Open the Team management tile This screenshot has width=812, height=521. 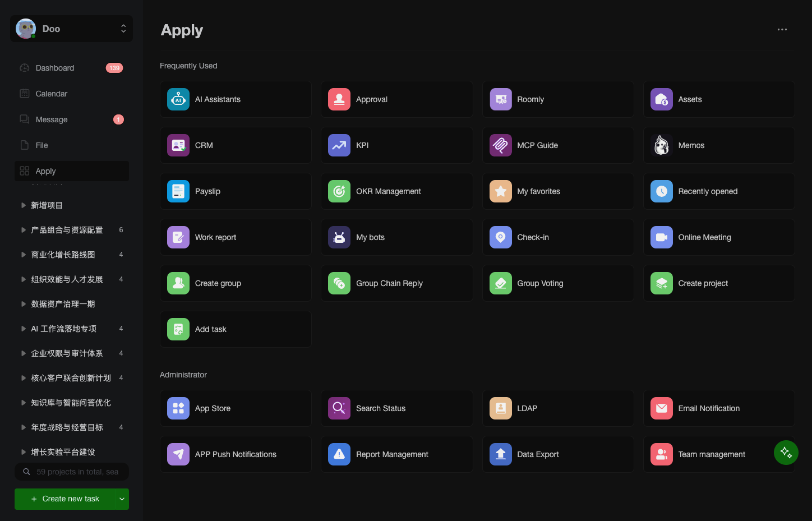719,454
